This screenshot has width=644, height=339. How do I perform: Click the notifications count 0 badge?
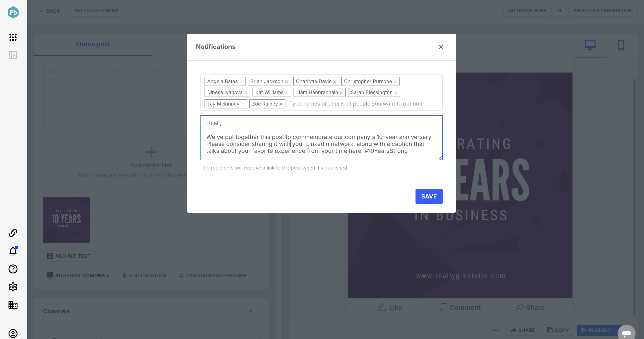[x=559, y=11]
